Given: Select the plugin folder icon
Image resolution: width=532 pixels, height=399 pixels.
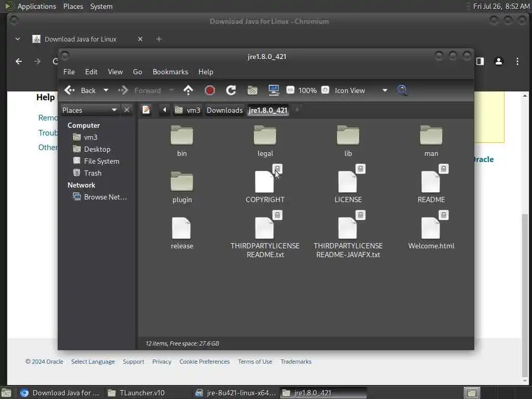Looking at the screenshot, I should [182, 182].
